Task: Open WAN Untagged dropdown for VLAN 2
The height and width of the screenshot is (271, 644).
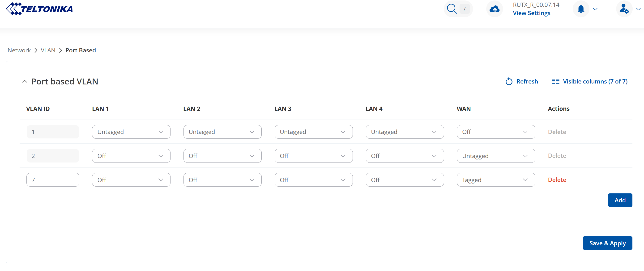Action: coord(496,156)
